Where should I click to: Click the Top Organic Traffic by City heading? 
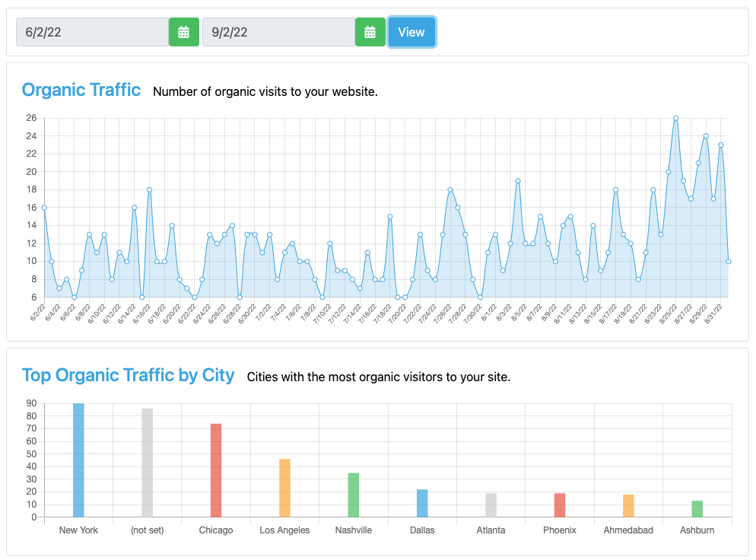click(x=128, y=375)
